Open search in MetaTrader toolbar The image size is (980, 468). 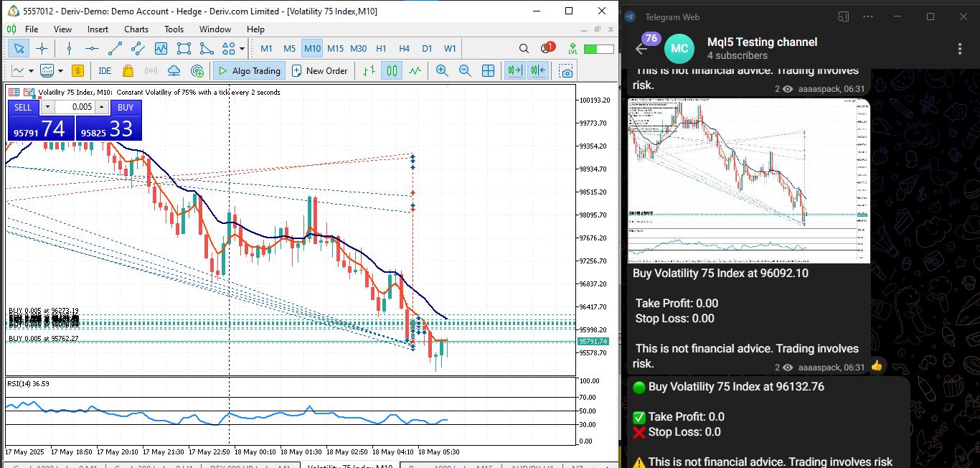point(524,49)
